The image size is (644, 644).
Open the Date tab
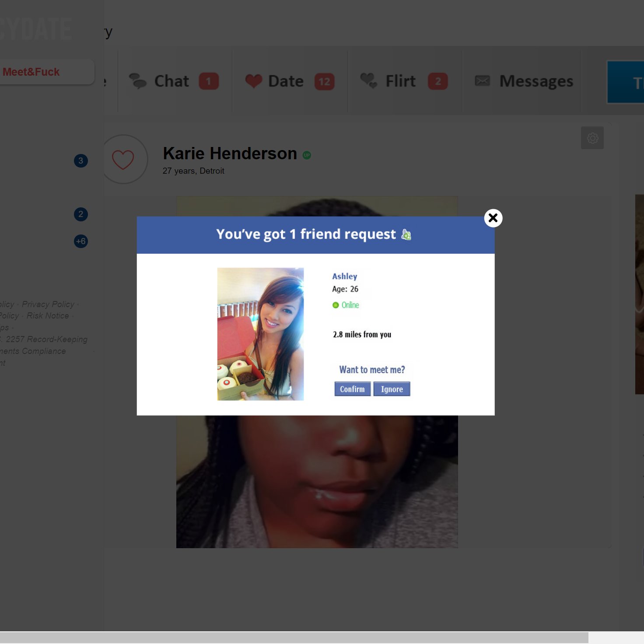290,81
